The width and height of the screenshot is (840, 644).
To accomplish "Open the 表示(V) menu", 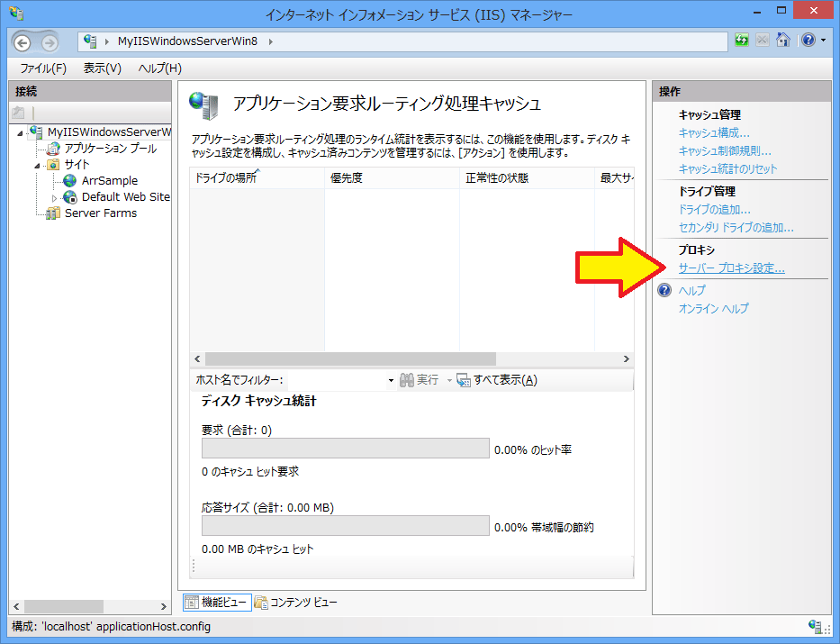I will [103, 68].
